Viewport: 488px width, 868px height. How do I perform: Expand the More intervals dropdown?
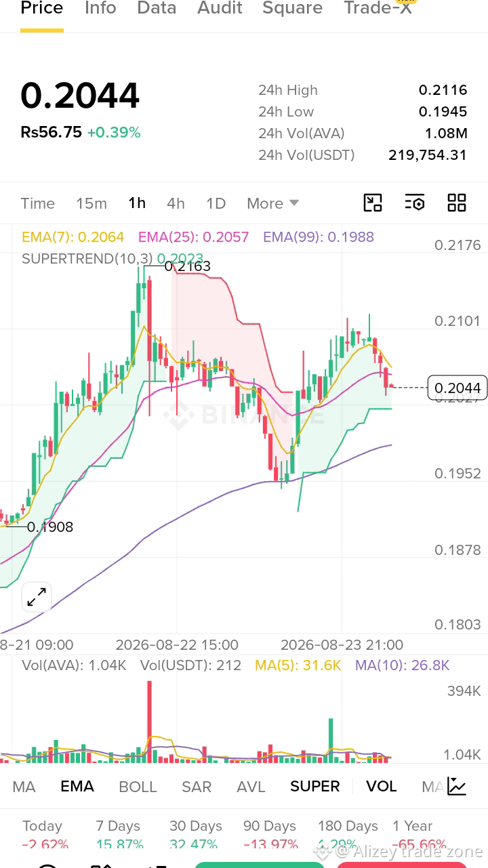pos(272,203)
